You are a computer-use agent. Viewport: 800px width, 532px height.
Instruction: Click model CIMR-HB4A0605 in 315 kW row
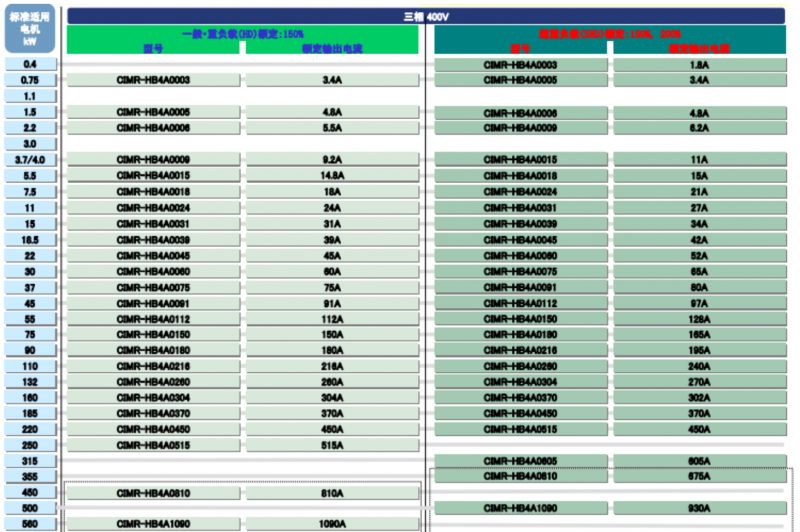tap(520, 461)
